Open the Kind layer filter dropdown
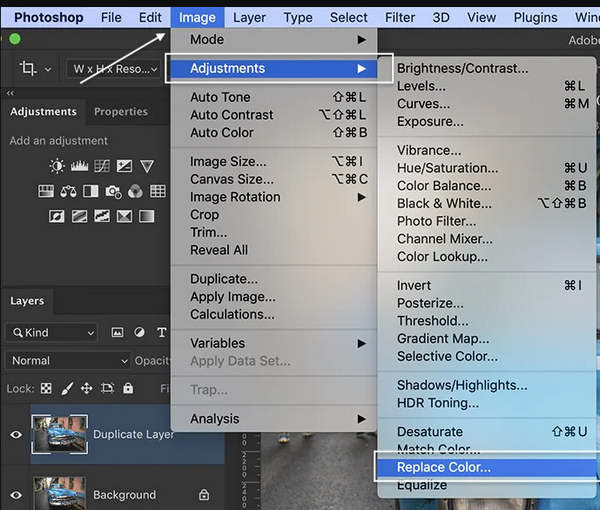600x510 pixels. 52,332
